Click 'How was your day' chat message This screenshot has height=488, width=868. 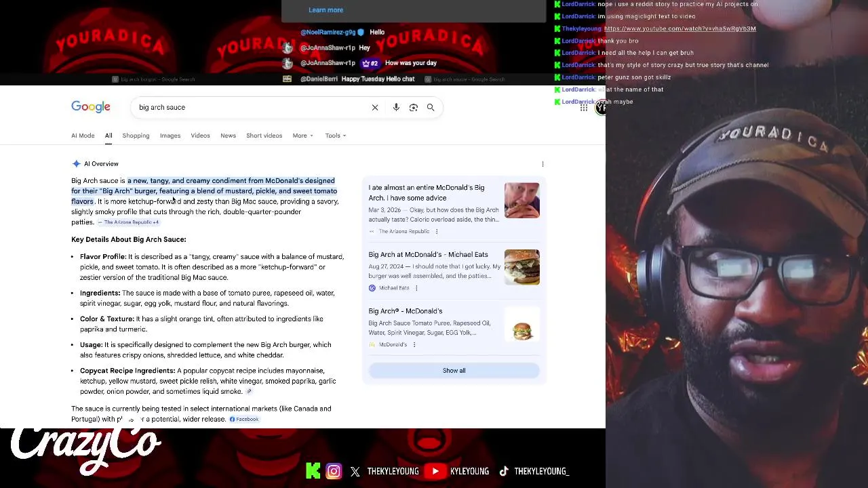click(x=411, y=63)
